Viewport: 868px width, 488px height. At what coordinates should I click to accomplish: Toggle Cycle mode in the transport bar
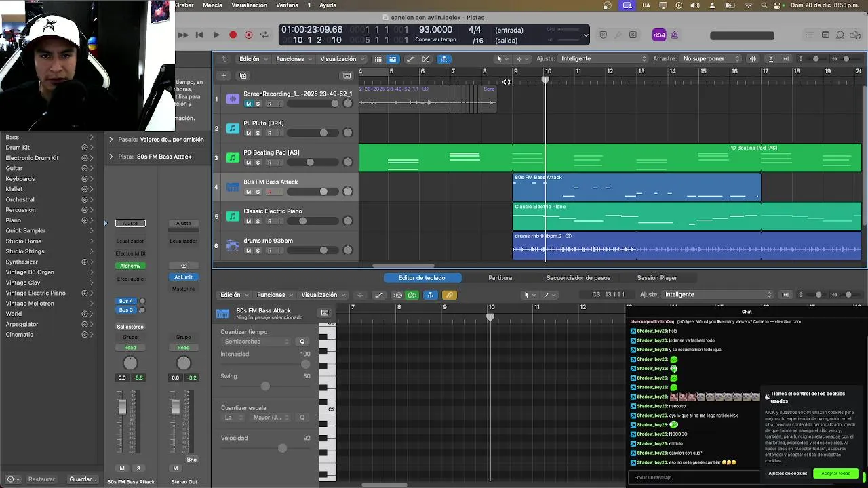tap(264, 35)
